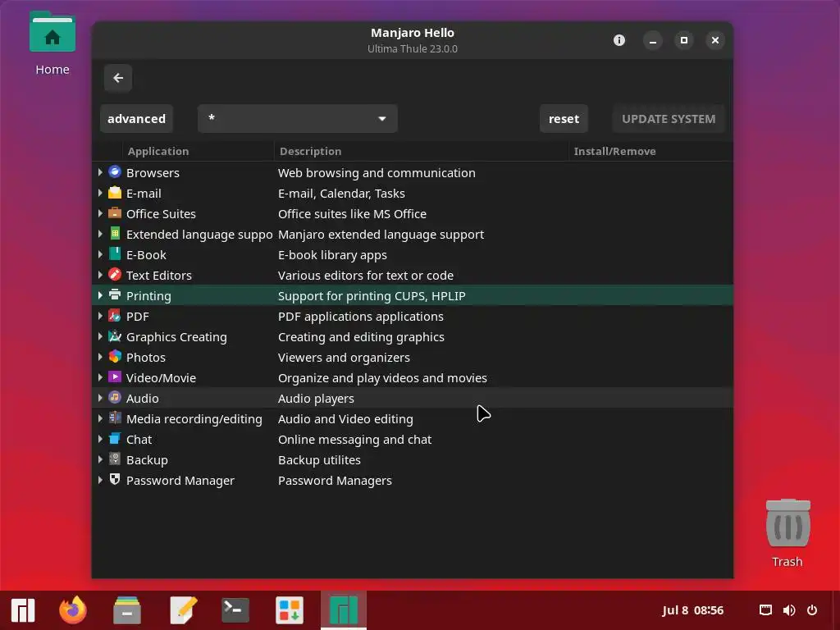Image resolution: width=840 pixels, height=630 pixels.
Task: Select 'Creating and editing graphics' text
Action: (361, 337)
